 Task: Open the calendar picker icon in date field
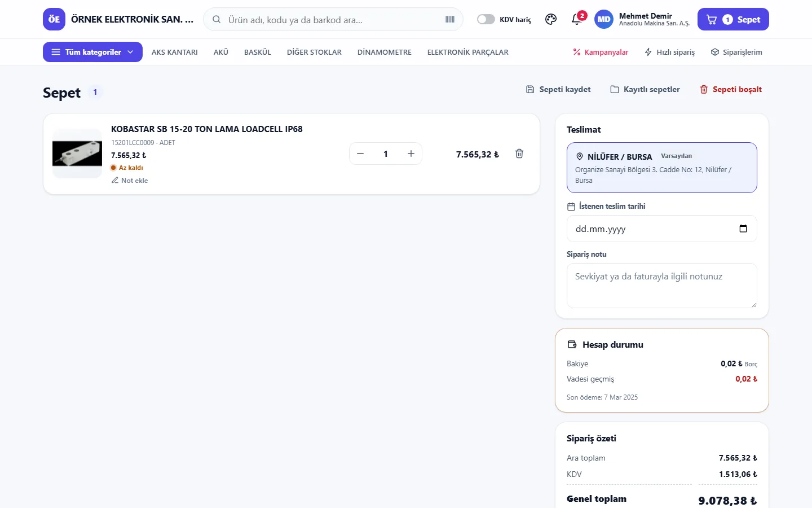tap(743, 229)
